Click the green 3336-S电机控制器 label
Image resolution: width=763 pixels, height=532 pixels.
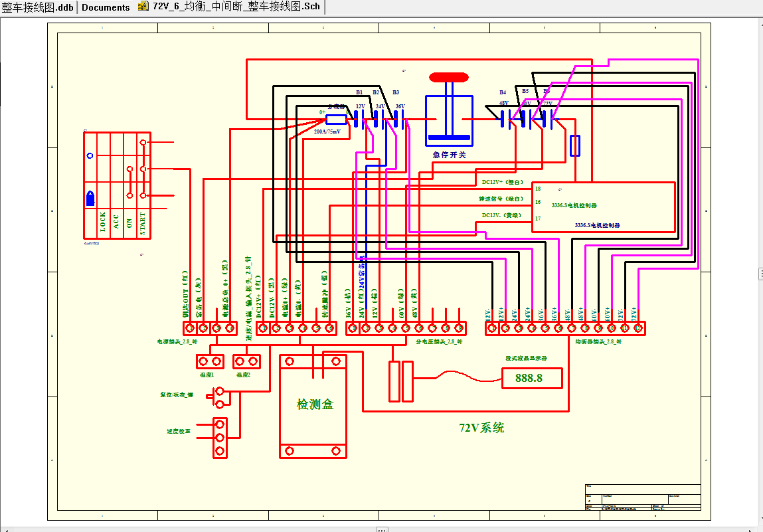coord(574,205)
